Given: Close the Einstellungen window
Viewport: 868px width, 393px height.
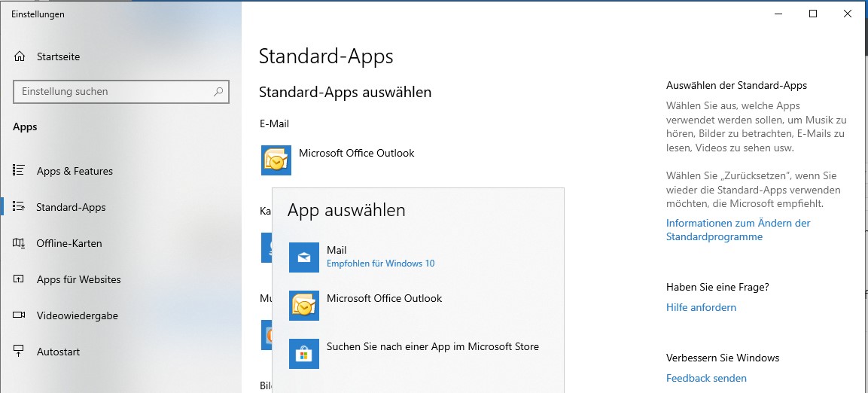Looking at the screenshot, I should (x=848, y=14).
